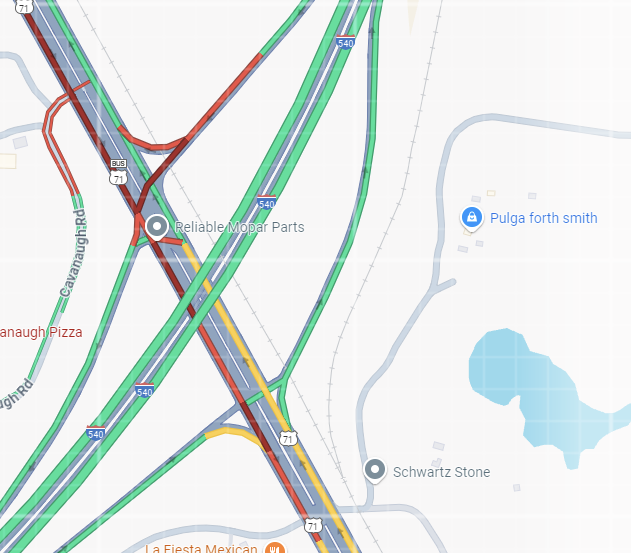Click the Schwartz Stone location pin

[375, 471]
